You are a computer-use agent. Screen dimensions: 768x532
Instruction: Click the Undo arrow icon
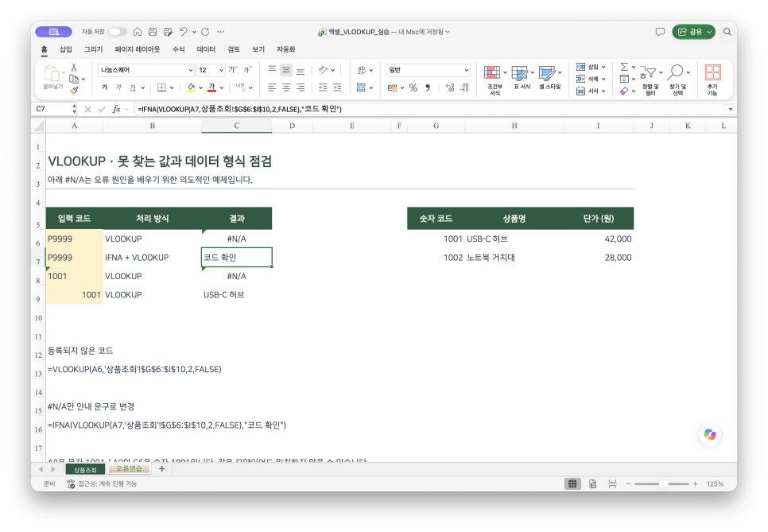click(x=183, y=32)
